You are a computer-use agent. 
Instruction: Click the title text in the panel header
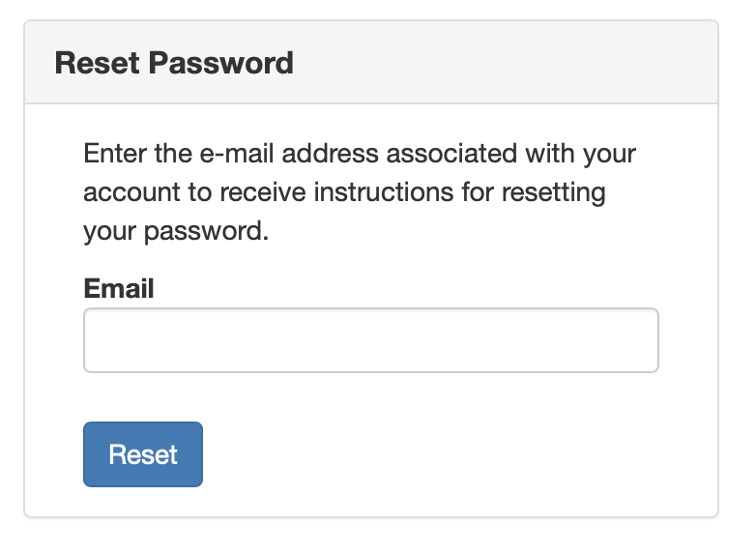[x=174, y=64]
